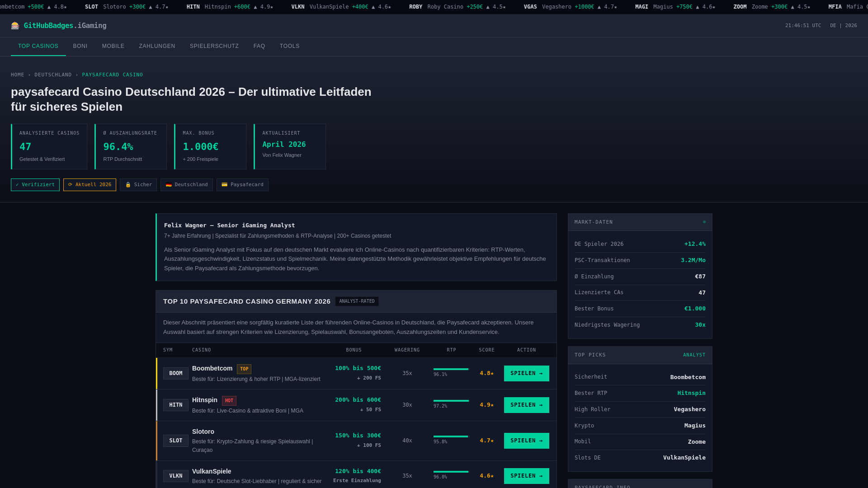Click SPIELEN button for VulkanSpiele

pyautogui.click(x=527, y=476)
